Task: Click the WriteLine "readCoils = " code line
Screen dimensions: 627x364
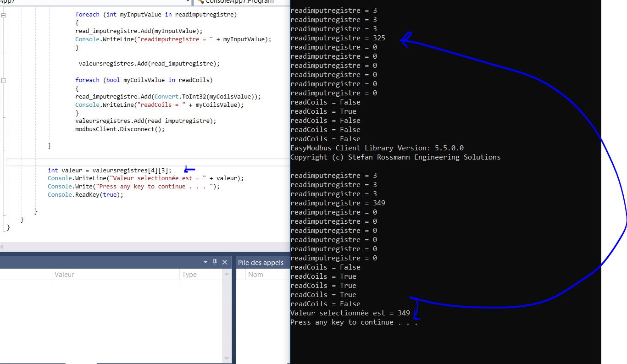Action: point(160,105)
